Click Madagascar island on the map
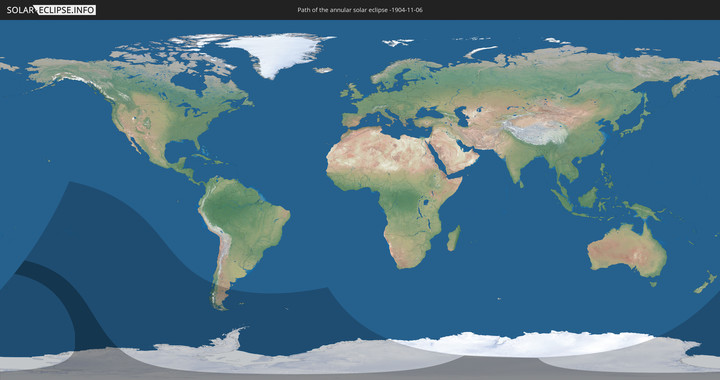 click(454, 238)
